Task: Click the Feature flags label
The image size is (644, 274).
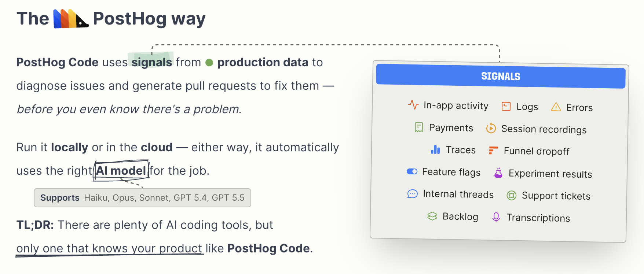Action: point(451,172)
